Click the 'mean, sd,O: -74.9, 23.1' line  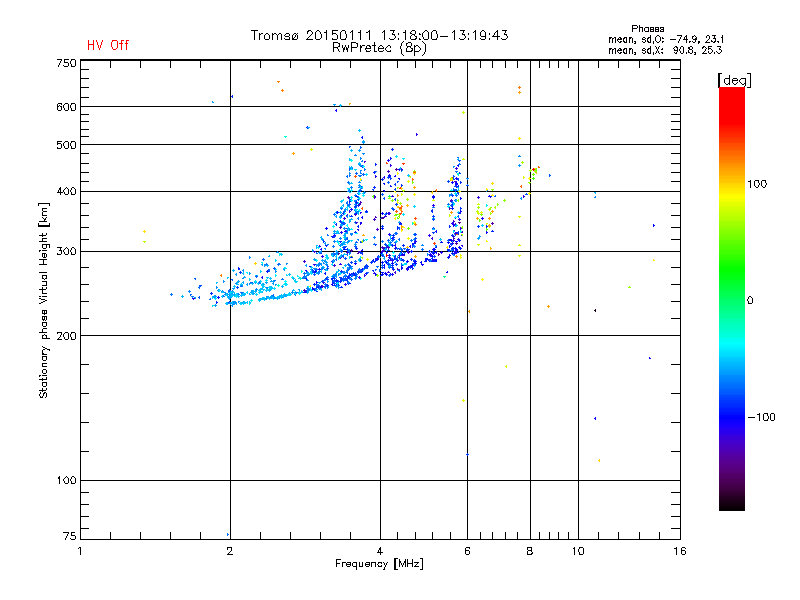tap(666, 39)
